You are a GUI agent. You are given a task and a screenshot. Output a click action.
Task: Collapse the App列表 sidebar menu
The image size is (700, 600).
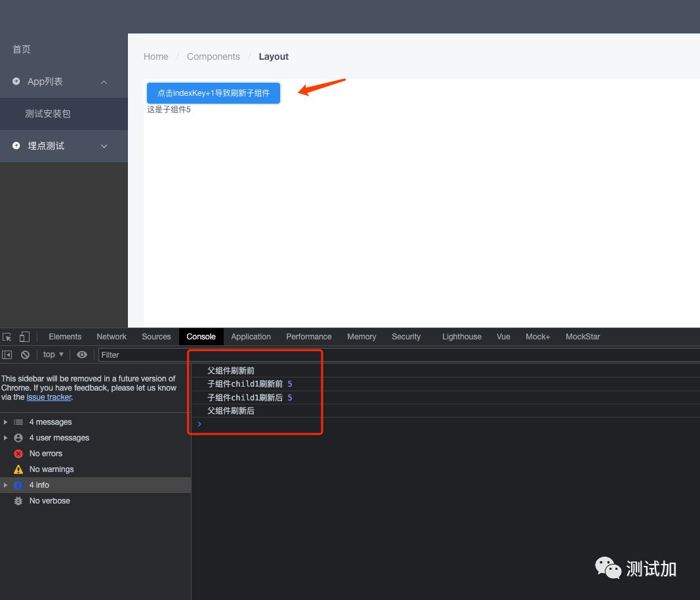click(104, 82)
